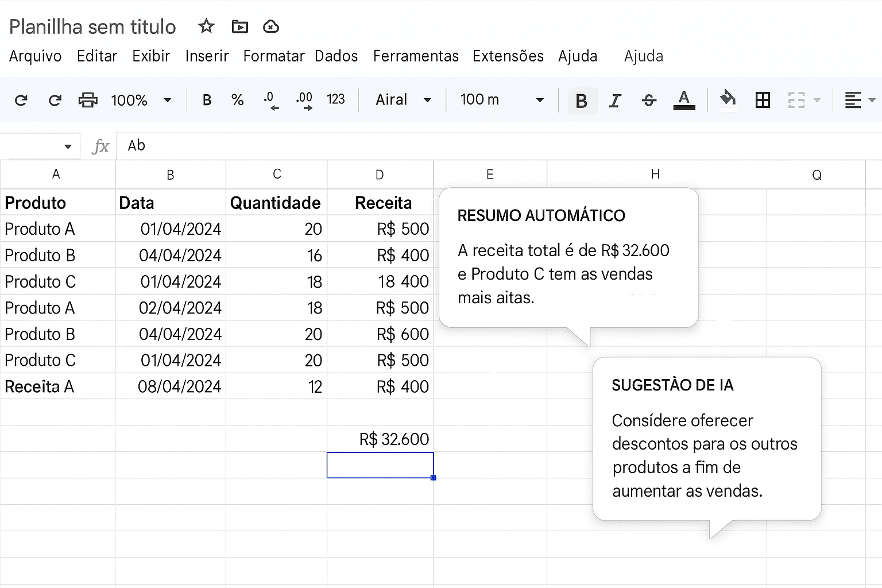Toggle italic formatting

(615, 100)
